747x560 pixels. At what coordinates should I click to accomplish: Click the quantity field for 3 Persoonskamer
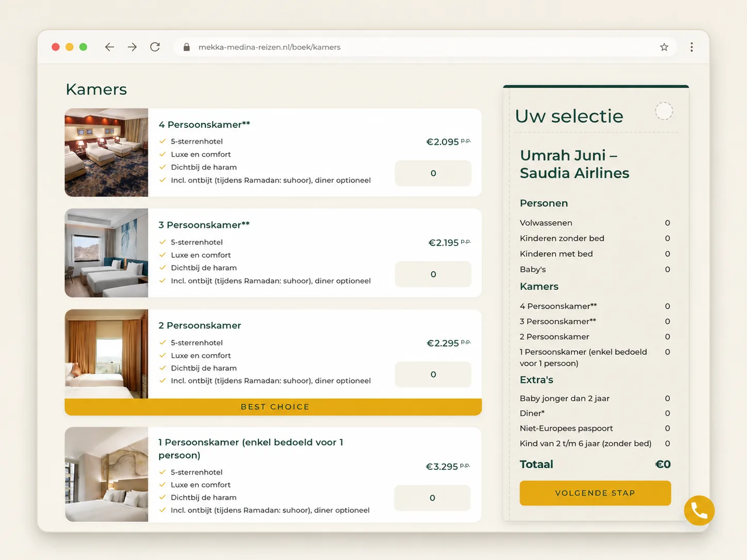click(x=433, y=274)
